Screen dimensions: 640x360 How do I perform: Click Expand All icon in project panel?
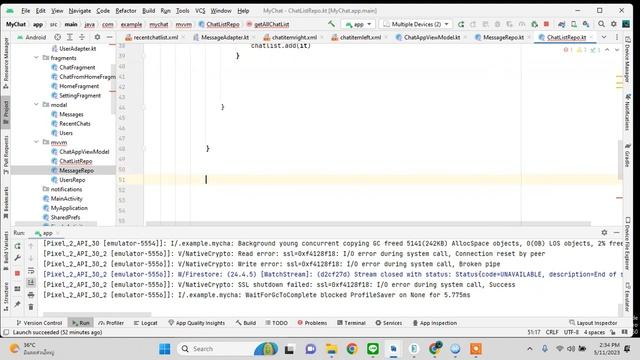point(70,37)
